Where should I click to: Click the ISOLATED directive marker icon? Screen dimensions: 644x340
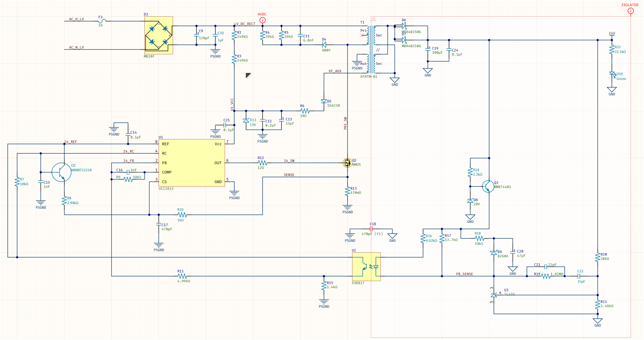[631, 11]
